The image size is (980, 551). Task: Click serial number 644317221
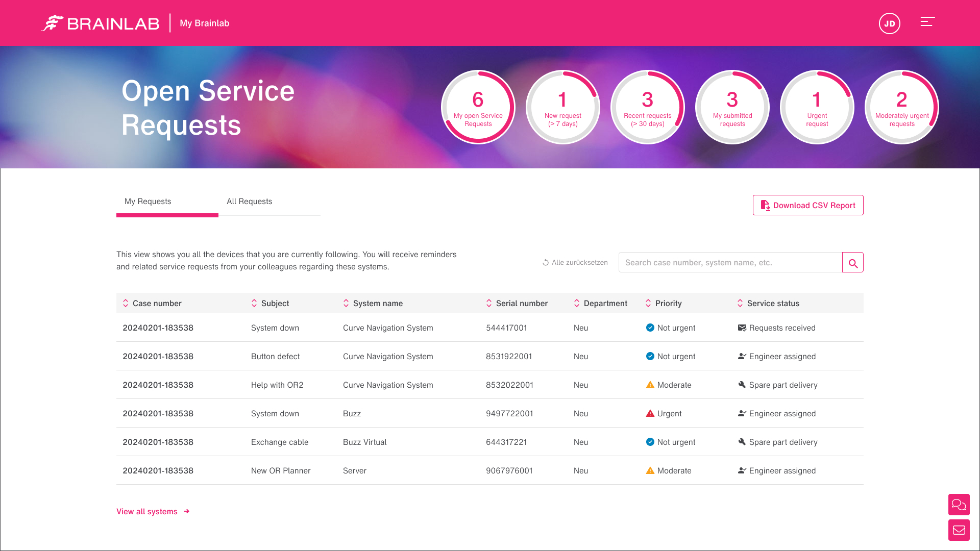pos(506,442)
